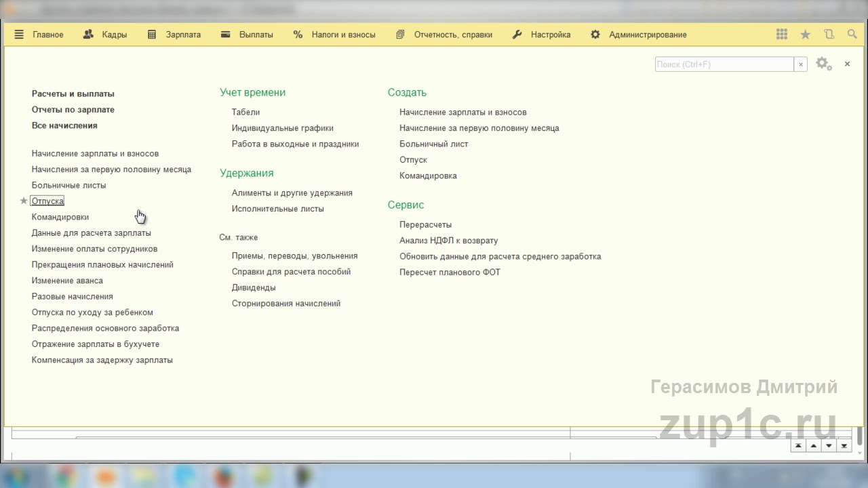Create a Больничный лист

[434, 144]
